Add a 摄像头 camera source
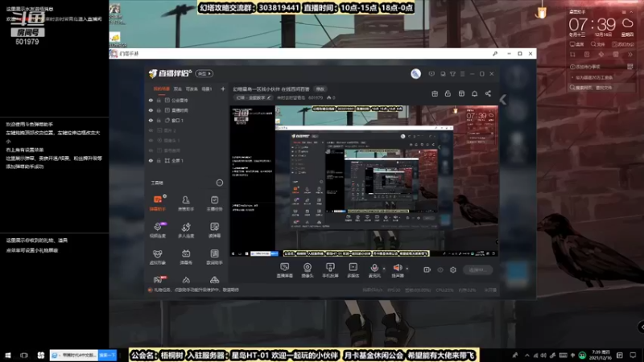The height and width of the screenshot is (362, 644). tap(308, 270)
